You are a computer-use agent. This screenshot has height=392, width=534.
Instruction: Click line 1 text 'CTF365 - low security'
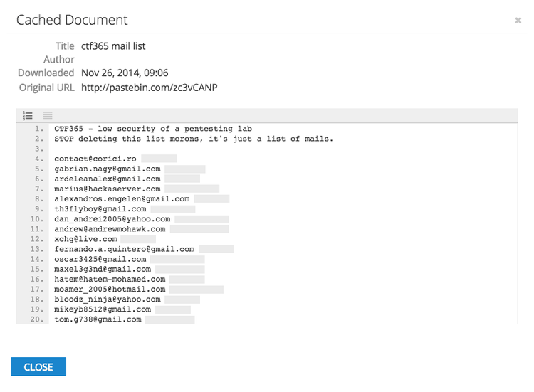[153, 129]
